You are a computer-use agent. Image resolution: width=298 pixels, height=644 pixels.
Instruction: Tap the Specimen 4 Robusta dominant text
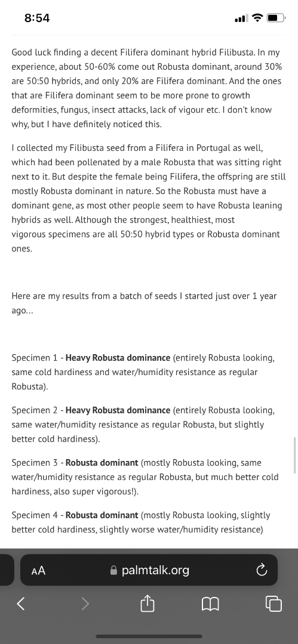point(102,515)
